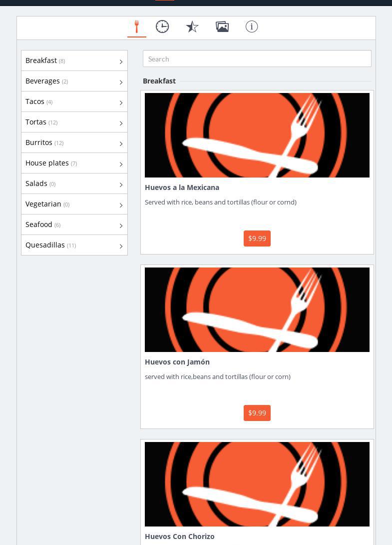The height and width of the screenshot is (545, 392).
Task: Open the Vegetarian category
Action: [x=43, y=204]
